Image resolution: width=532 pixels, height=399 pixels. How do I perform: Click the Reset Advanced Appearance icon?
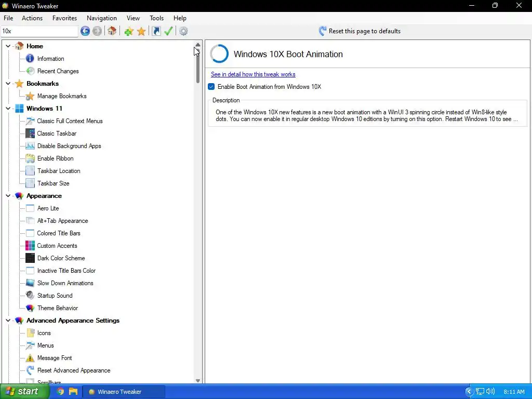point(30,370)
